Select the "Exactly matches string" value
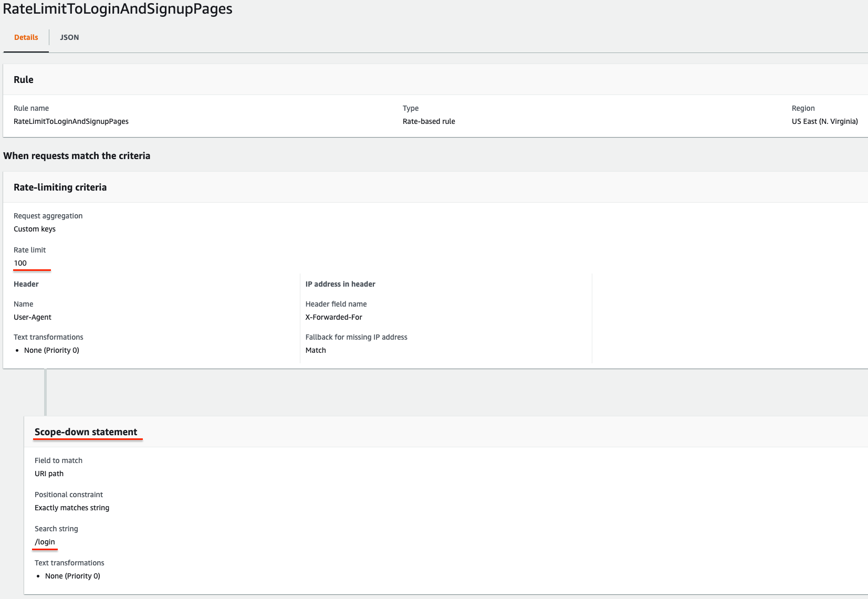 (72, 508)
